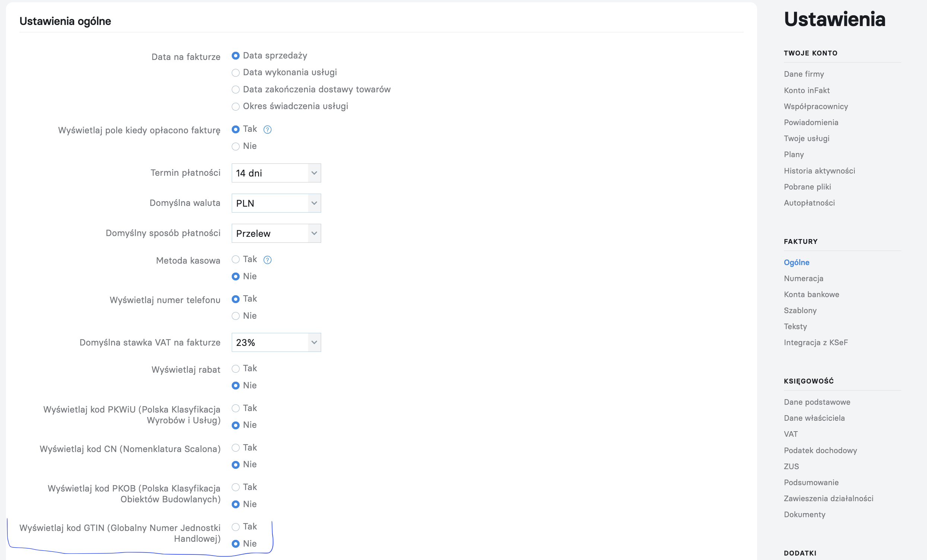Viewport: 927px width, 560px height.
Task: Set 'Wyświetlaj numer telefonu' to Nie
Action: click(x=235, y=316)
